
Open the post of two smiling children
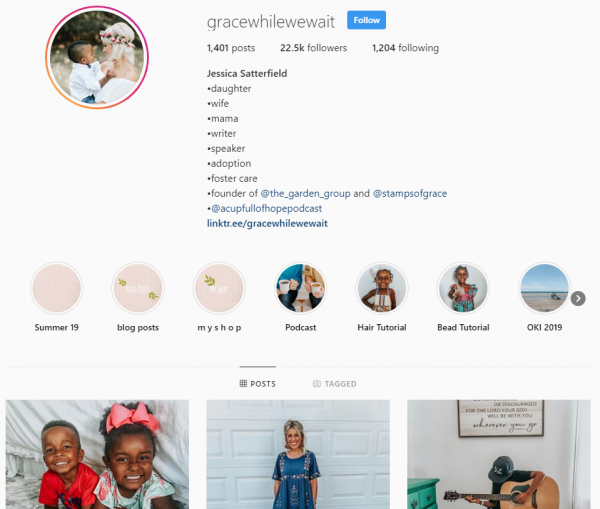(97, 455)
